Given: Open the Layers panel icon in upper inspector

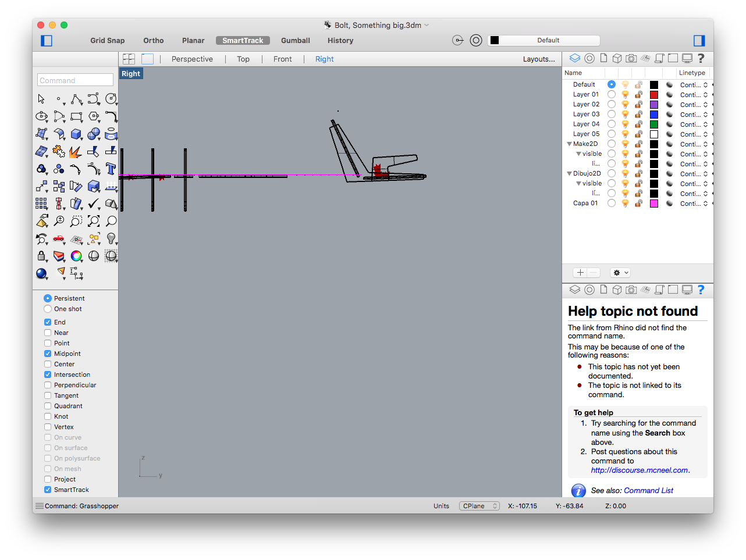Looking at the screenshot, I should click(575, 58).
